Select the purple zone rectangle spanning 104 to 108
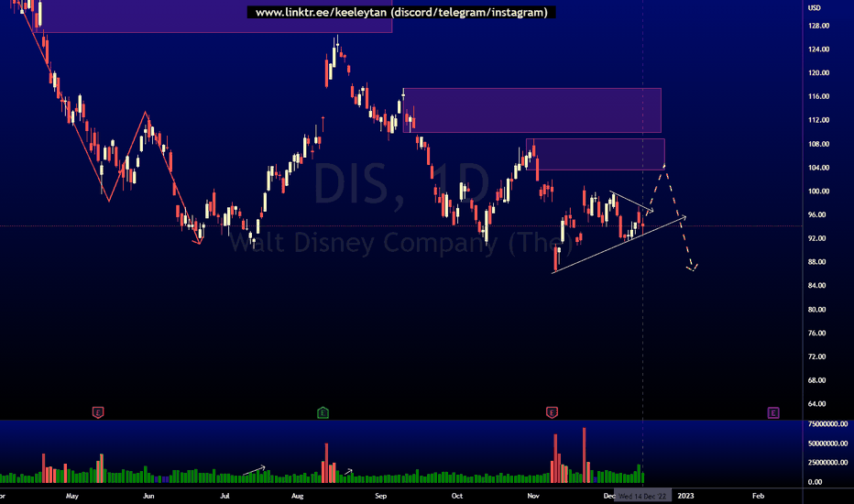 coord(596,155)
